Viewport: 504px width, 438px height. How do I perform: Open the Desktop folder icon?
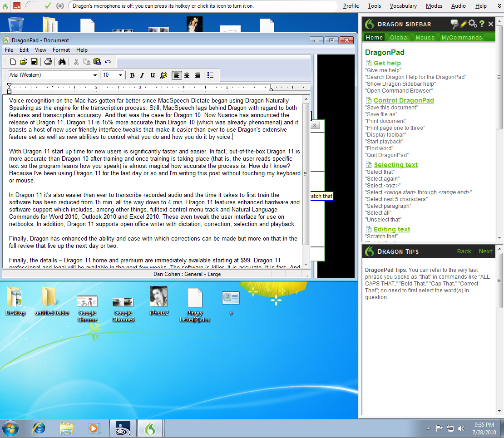[x=15, y=301]
